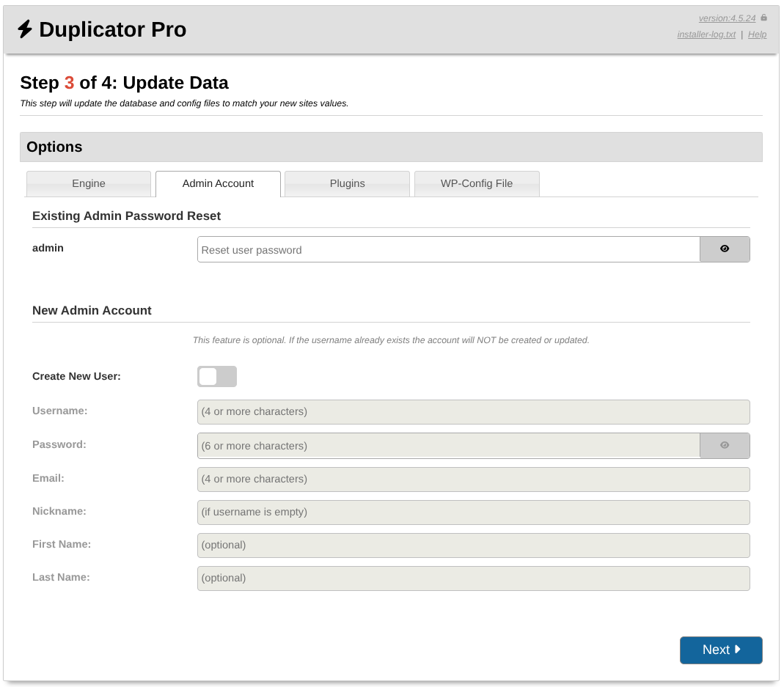This screenshot has height=687, width=784.
Task: Open the Plugins tab
Action: coord(347,184)
